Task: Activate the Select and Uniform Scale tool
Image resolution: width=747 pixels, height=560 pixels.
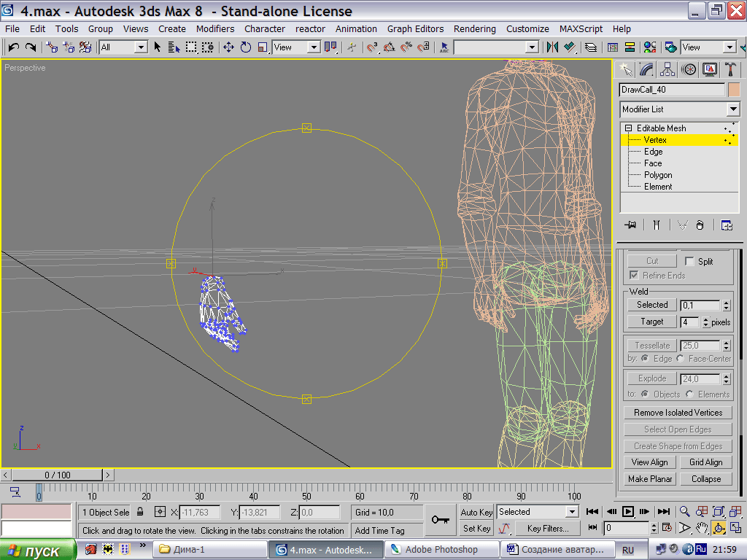Action: (263, 47)
